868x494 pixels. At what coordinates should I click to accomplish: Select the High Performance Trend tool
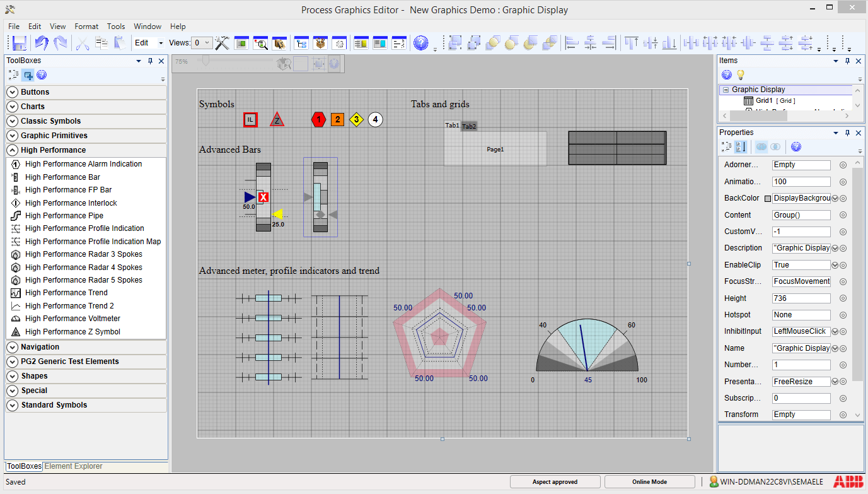point(66,293)
